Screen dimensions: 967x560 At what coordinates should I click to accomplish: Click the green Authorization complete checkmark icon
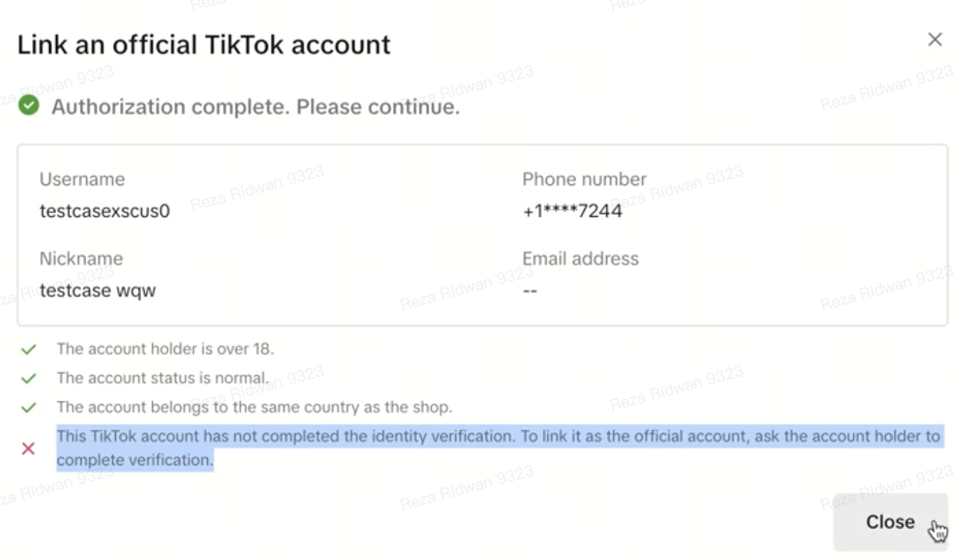(x=29, y=106)
